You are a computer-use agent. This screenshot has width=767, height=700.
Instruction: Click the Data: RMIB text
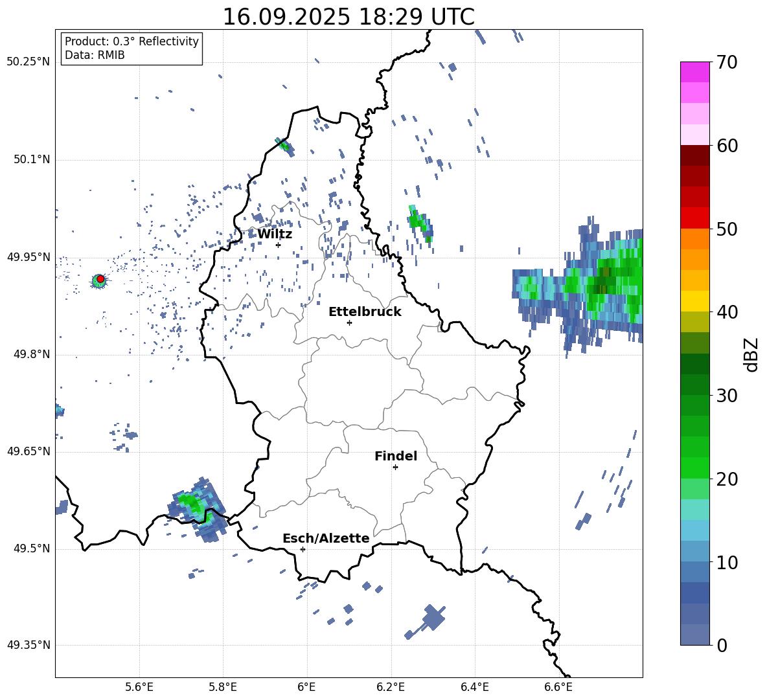tap(95, 55)
